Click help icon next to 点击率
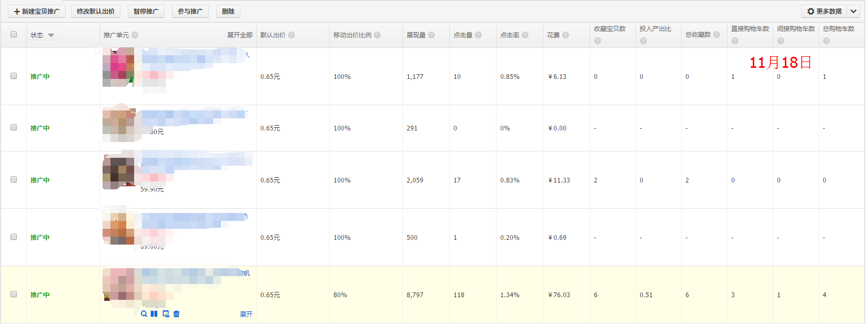The image size is (868, 324). point(525,35)
